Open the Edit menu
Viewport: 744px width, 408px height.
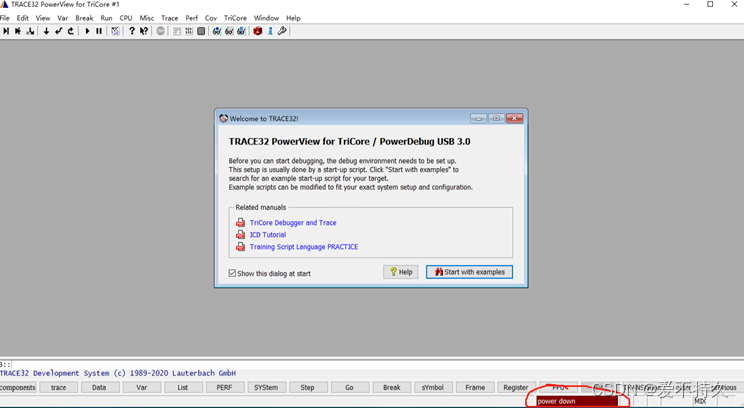[x=23, y=18]
